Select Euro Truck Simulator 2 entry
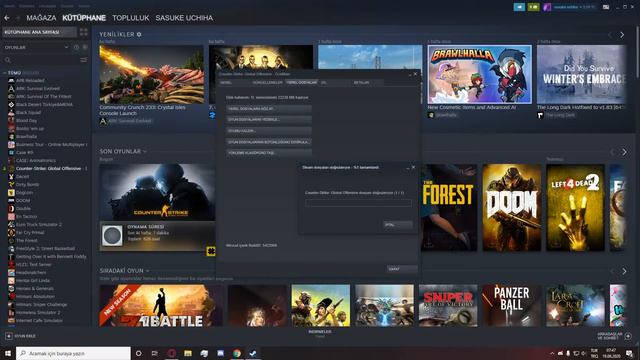The height and width of the screenshot is (360, 640). (x=39, y=224)
